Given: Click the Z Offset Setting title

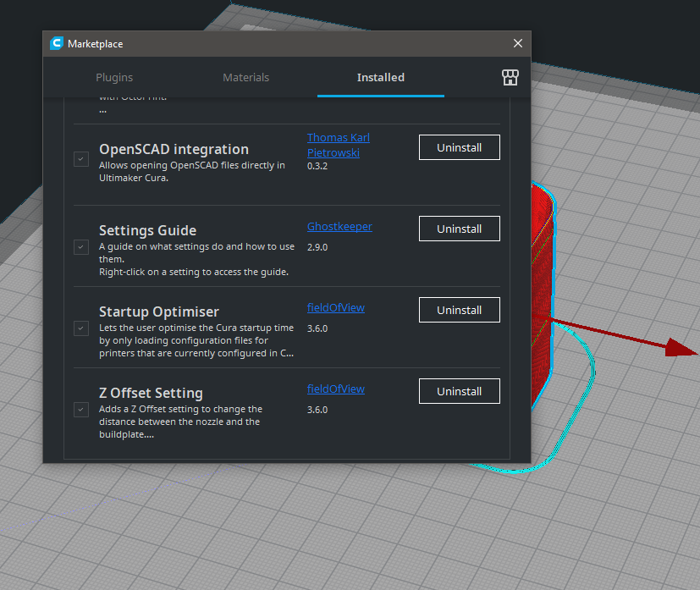Looking at the screenshot, I should point(151,393).
